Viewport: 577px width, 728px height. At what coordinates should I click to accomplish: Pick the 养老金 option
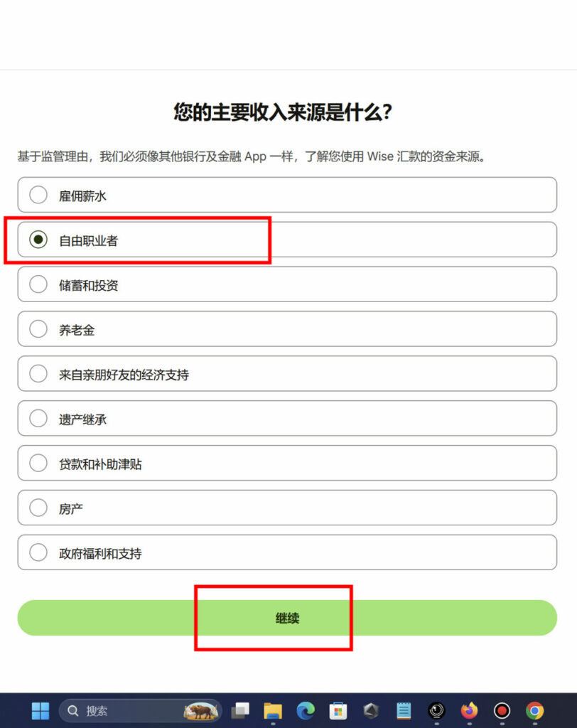tap(38, 329)
